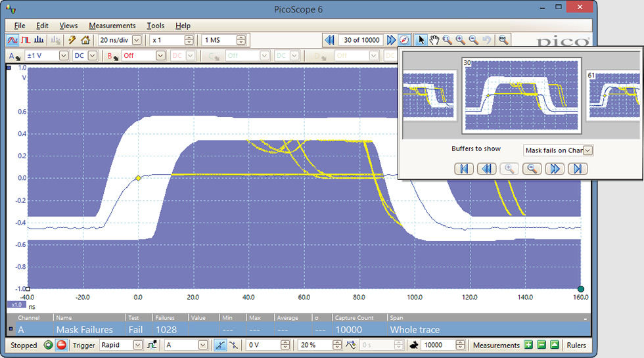The height and width of the screenshot is (358, 644).
Task: Go to next buffer in main toolbar
Action: [391, 40]
